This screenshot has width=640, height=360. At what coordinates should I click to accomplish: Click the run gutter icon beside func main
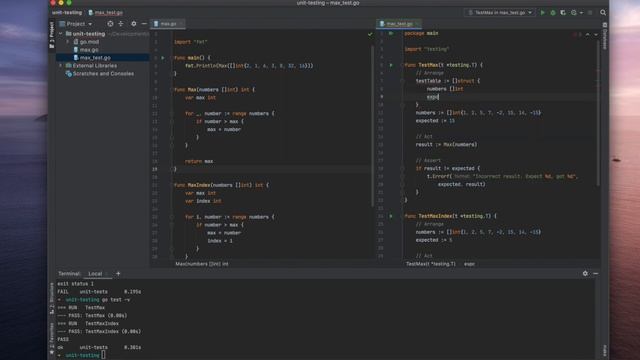click(163, 58)
